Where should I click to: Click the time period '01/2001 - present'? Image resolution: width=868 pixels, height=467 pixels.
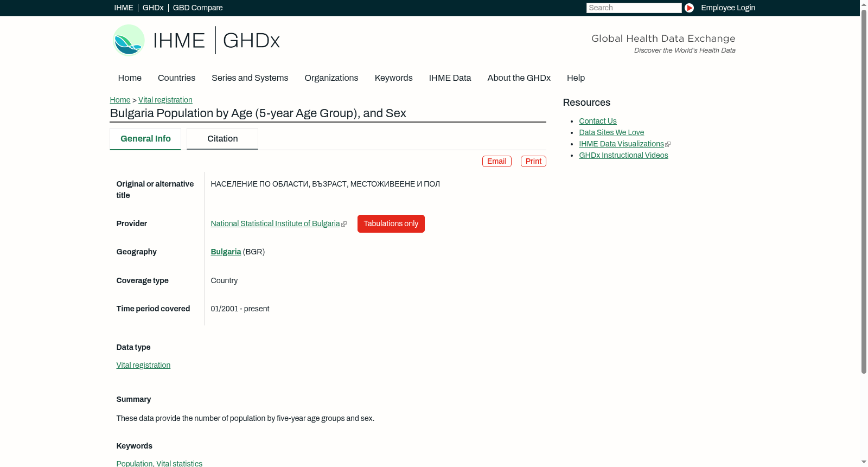pyautogui.click(x=240, y=309)
